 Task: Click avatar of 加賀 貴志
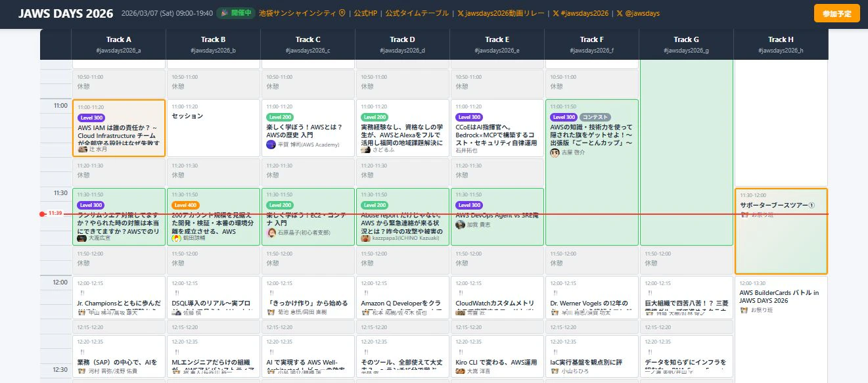click(x=460, y=224)
